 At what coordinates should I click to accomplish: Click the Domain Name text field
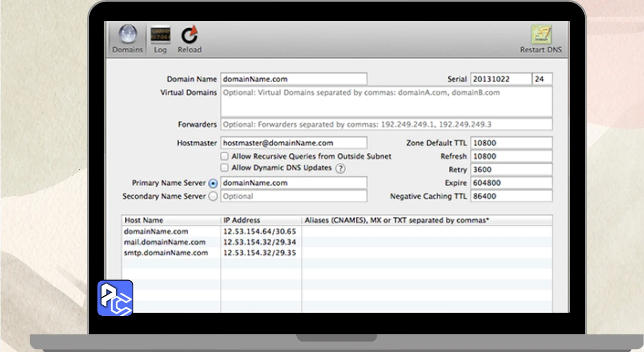click(x=293, y=79)
